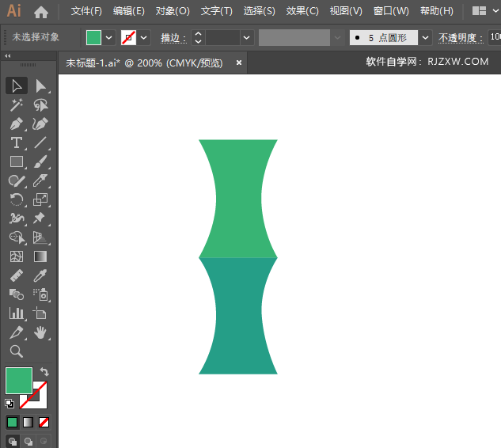This screenshot has width=501, height=448.
Task: Click the Home icon
Action: (41, 11)
